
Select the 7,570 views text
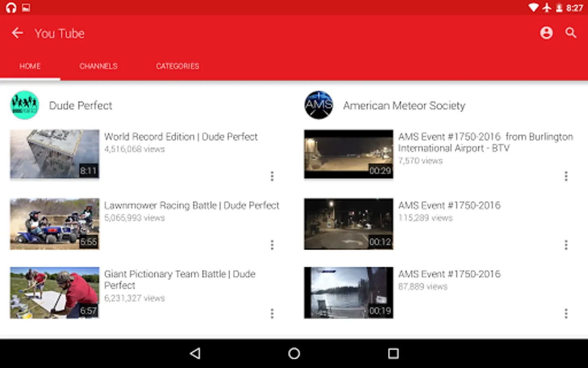point(420,161)
